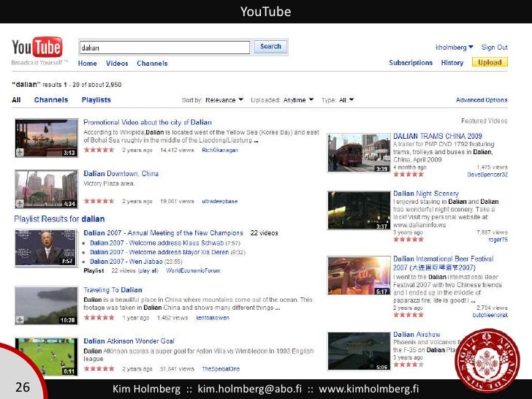Click the Traveling To Dalian thumbnail
This screenshot has height=399, width=532.
click(45, 305)
